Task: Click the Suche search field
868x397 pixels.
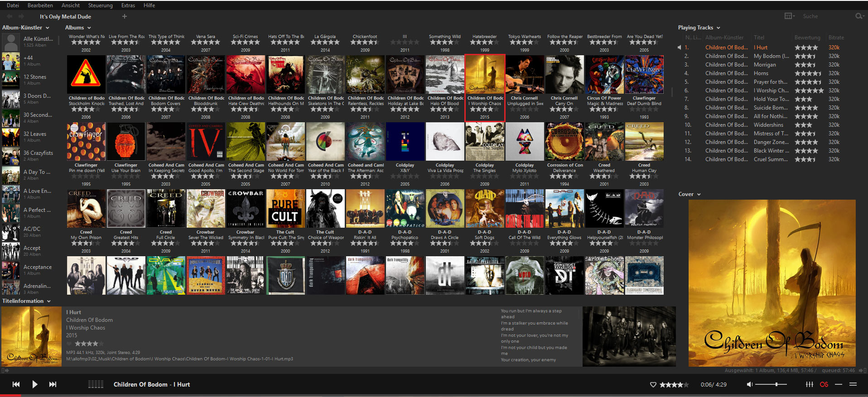Action: tap(827, 16)
